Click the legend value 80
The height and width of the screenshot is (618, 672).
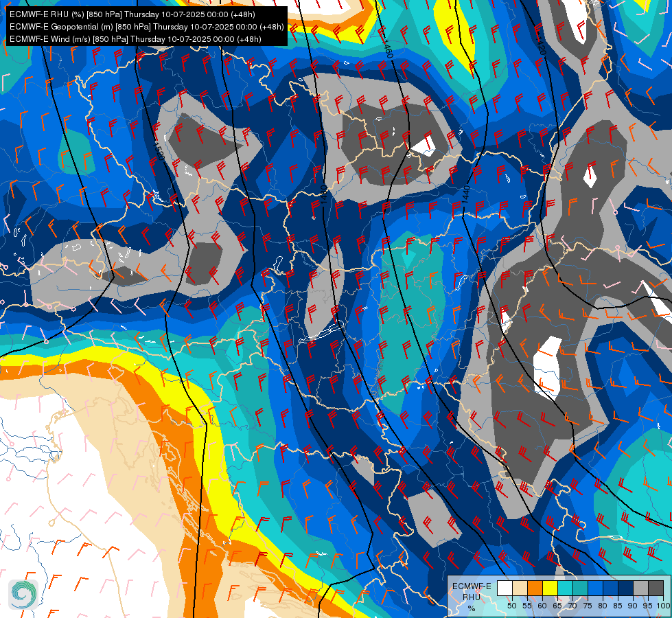[x=603, y=606]
